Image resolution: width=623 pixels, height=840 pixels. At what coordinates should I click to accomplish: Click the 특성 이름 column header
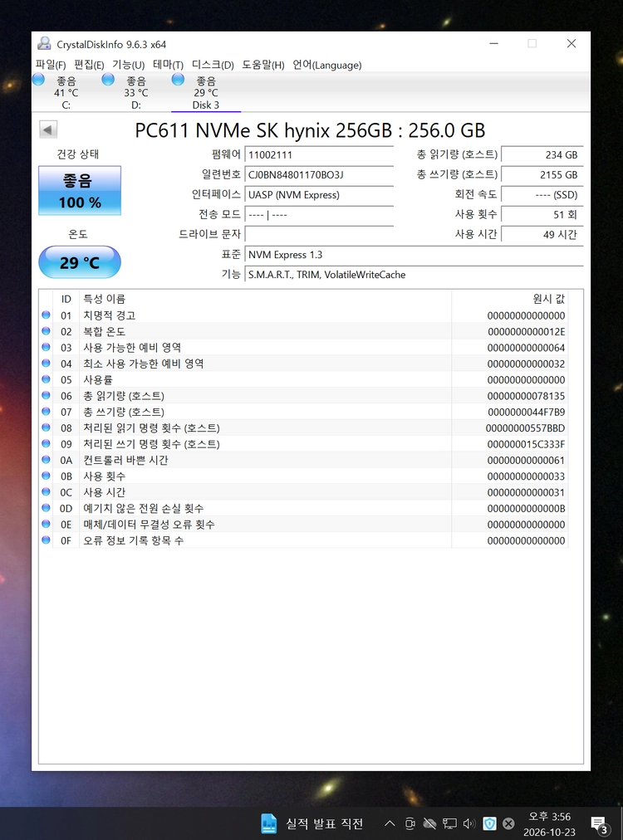pos(265,299)
